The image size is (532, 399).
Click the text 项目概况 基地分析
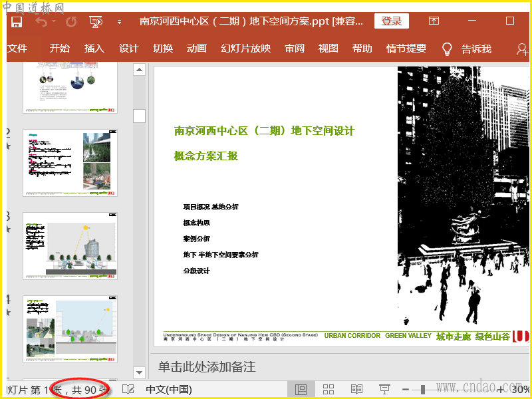[211, 207]
